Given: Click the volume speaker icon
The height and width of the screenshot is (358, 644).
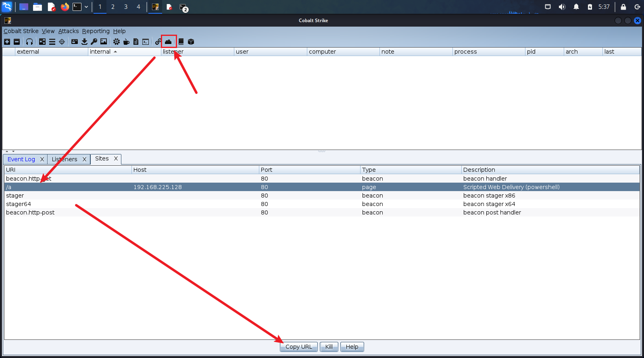Looking at the screenshot, I should click(x=562, y=7).
